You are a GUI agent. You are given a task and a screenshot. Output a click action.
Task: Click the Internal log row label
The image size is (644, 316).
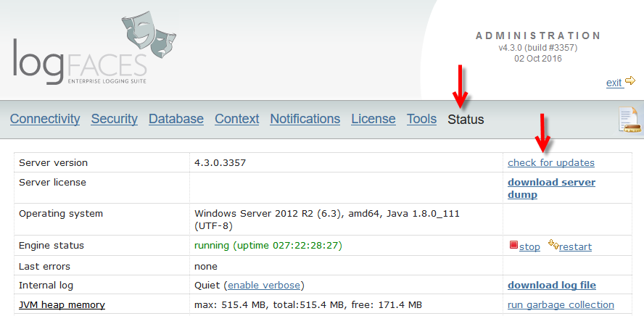(x=46, y=286)
